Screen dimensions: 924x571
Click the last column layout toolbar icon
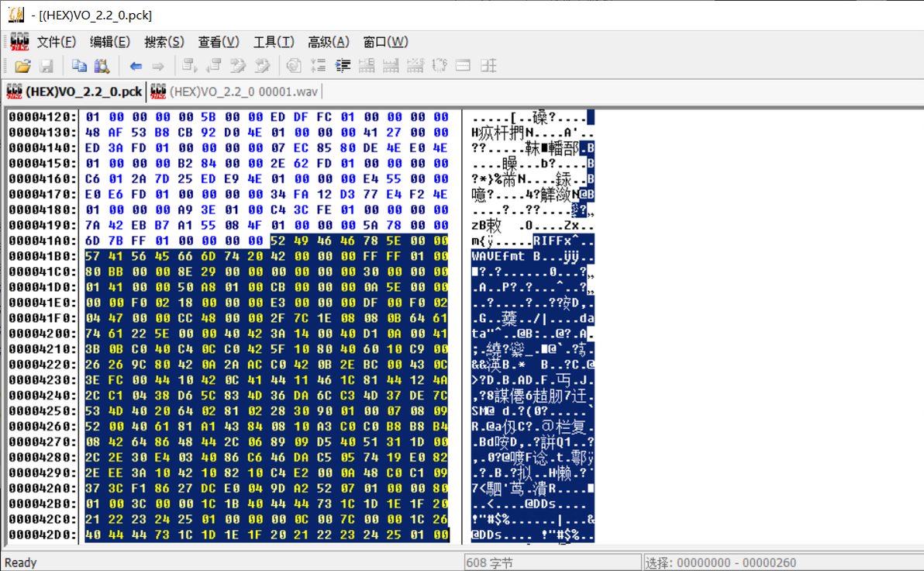[x=488, y=65]
